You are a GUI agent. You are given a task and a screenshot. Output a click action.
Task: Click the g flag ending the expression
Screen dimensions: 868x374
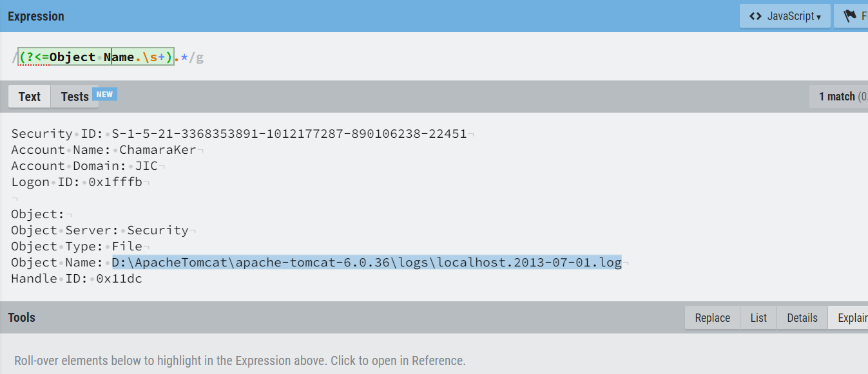[x=200, y=57]
